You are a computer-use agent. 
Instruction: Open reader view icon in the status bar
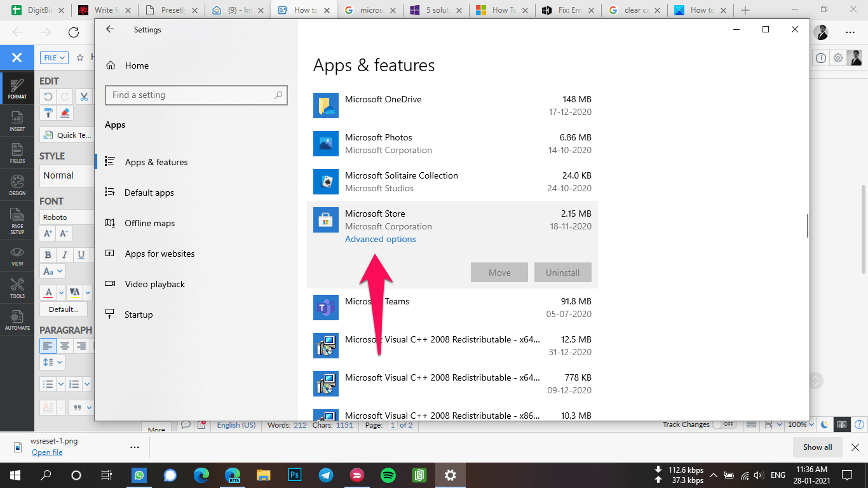(x=842, y=424)
